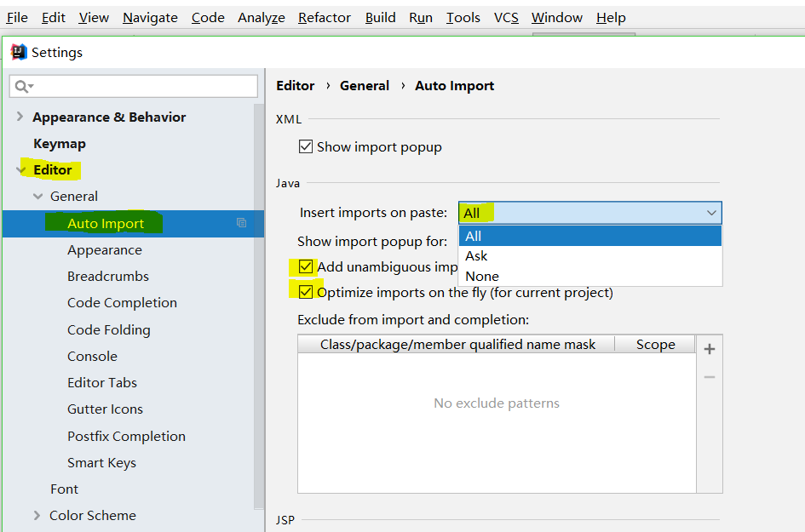805x532 pixels.
Task: Collapse the General tree node arrow
Action: tap(38, 196)
